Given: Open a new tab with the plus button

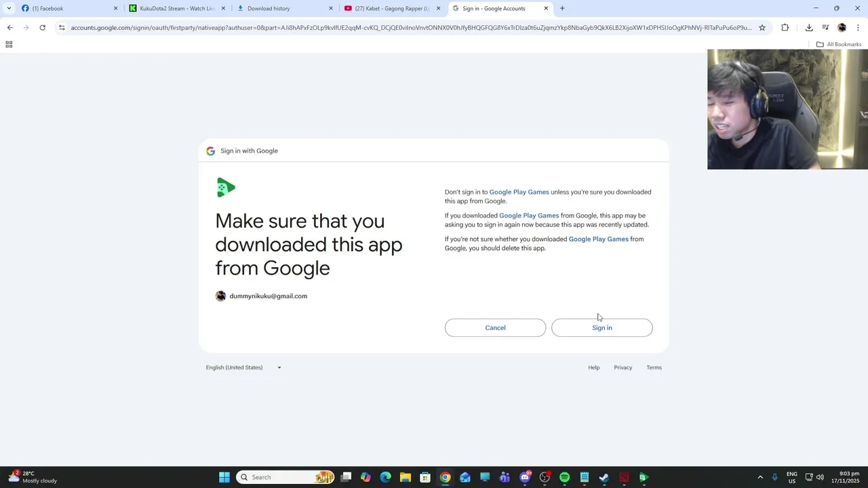Looking at the screenshot, I should [562, 8].
